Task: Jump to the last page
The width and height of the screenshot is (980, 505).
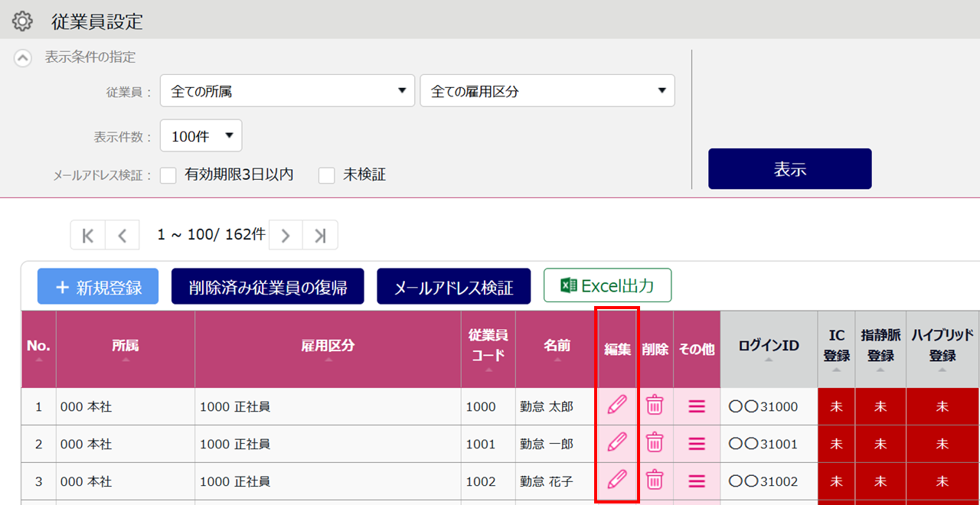Action: pyautogui.click(x=320, y=235)
